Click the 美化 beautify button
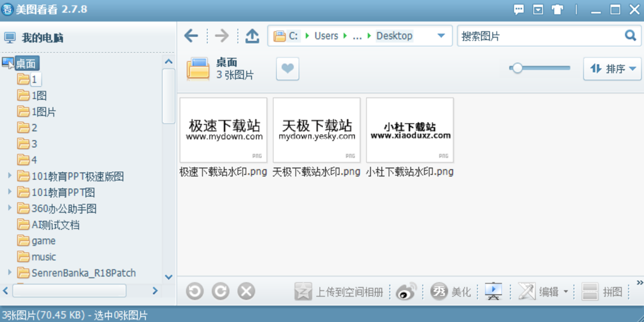Screen dimensions: 644x322 pos(451,291)
